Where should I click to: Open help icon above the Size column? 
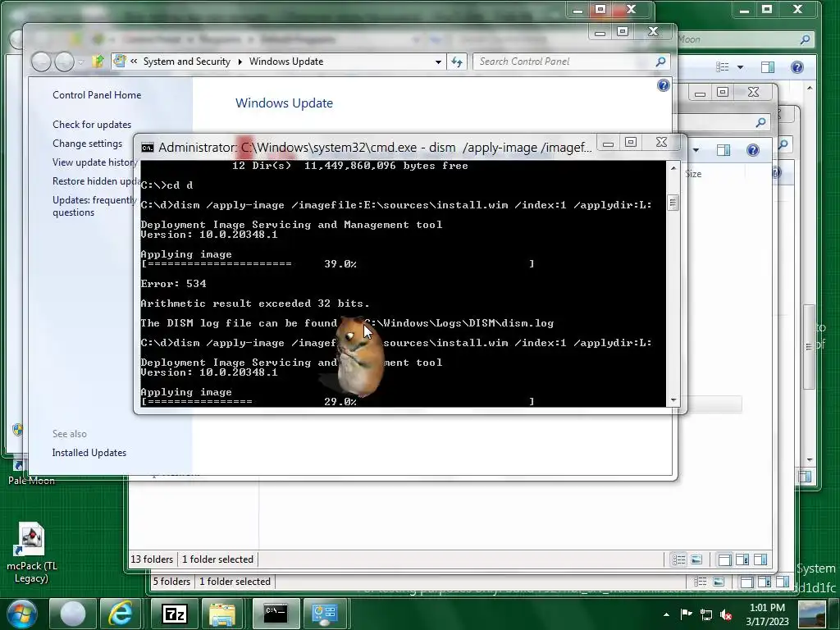pos(753,150)
